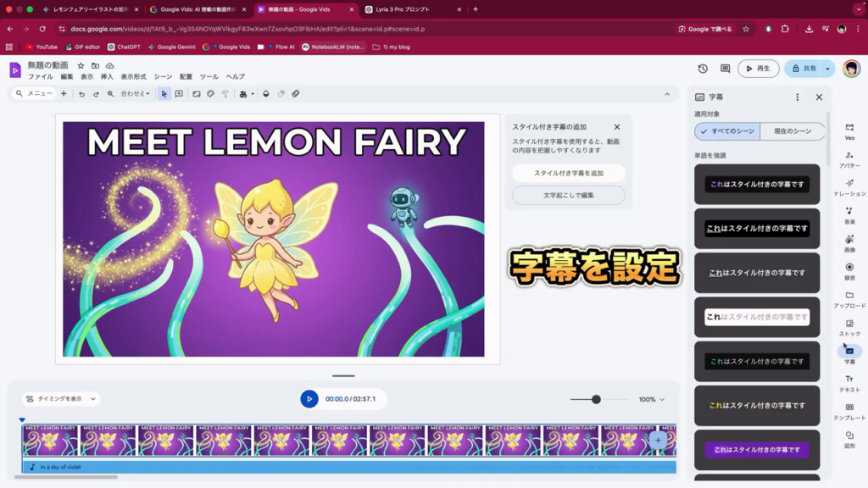Open the ナレーション (Narration) sidebar tool
The height and width of the screenshot is (488, 868).
(x=849, y=187)
